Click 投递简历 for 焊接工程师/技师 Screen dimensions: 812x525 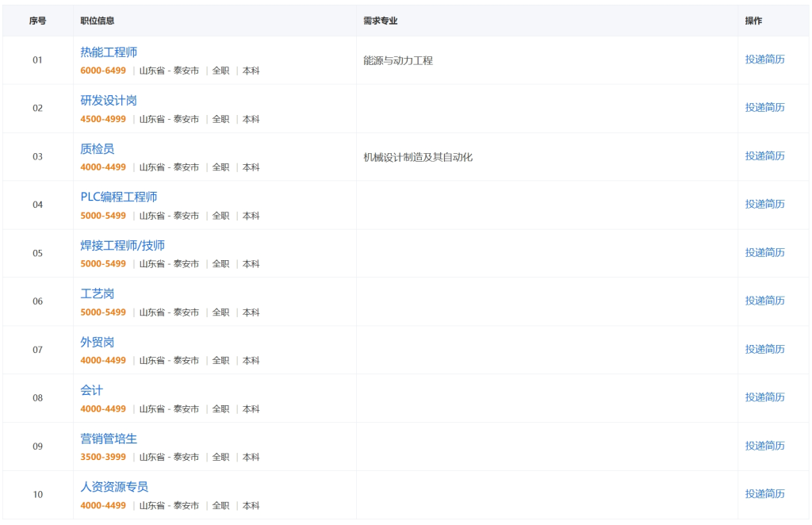765,253
